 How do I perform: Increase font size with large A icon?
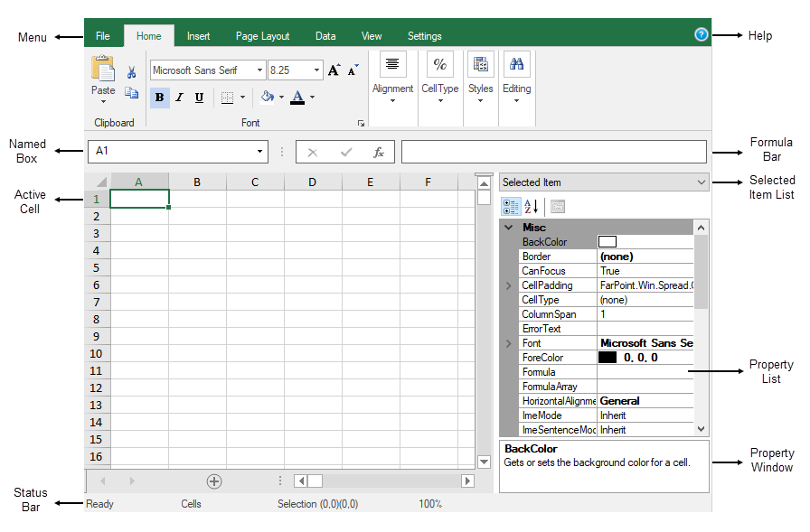click(x=334, y=70)
